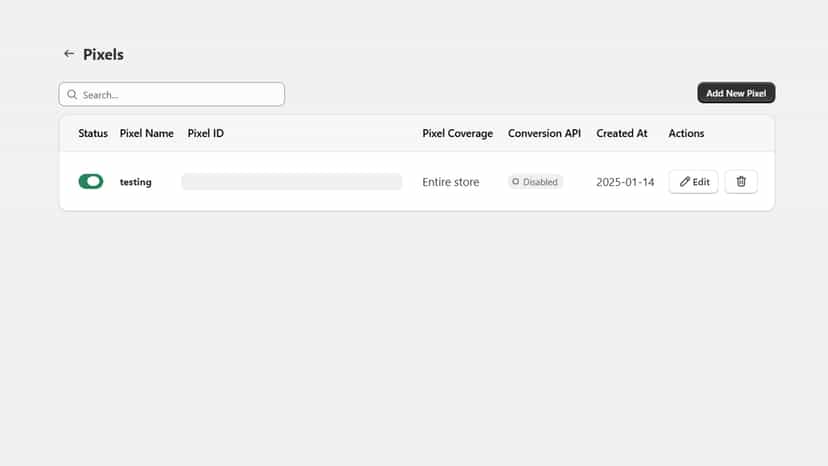Click the Conversion API column header

tap(544, 133)
